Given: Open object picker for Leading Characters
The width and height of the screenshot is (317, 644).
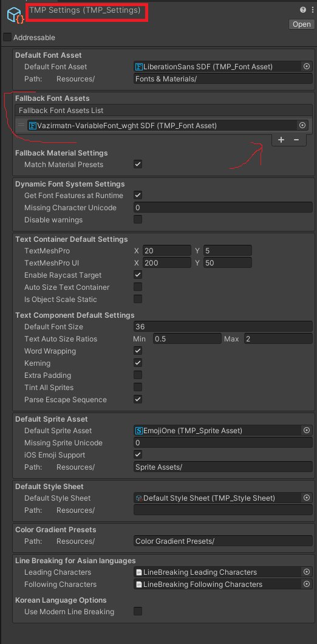Looking at the screenshot, I should 306,572.
